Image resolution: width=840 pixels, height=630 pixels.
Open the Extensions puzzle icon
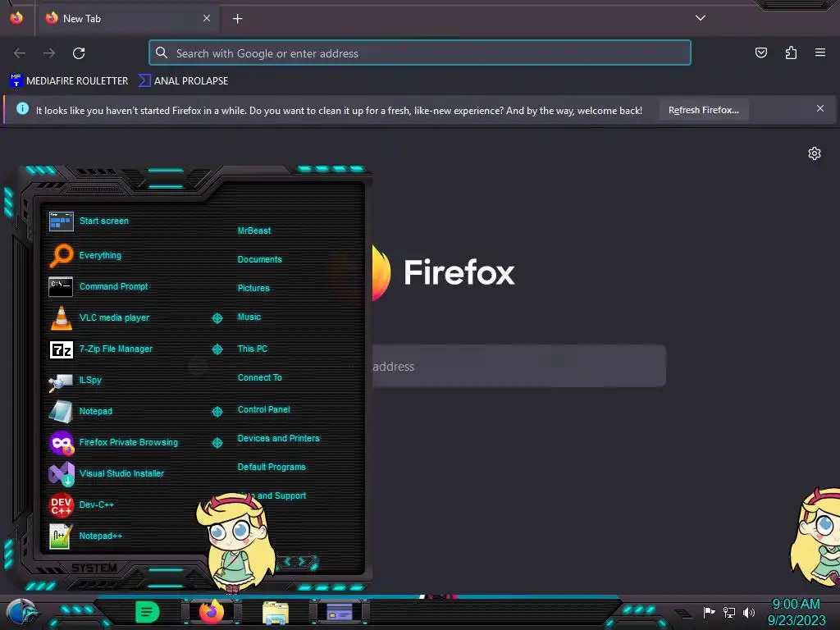(791, 52)
